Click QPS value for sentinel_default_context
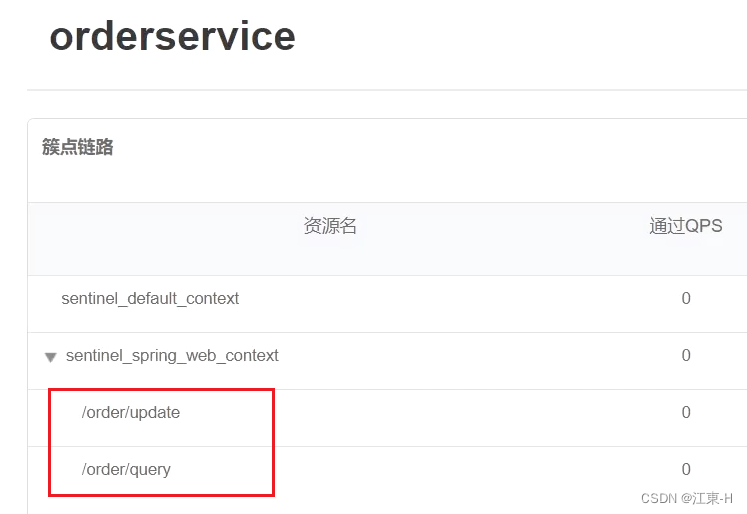 (686, 298)
